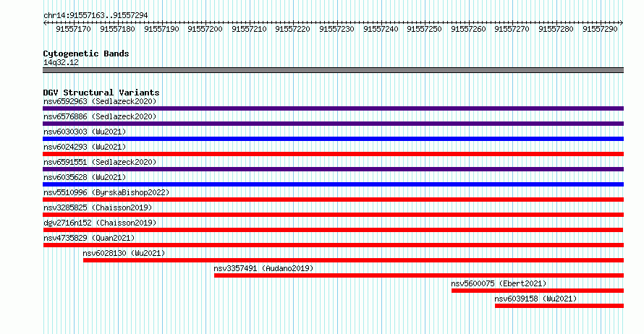The width and height of the screenshot is (644, 334).
Task: Click ruler position 91557230
Action: [336, 29]
